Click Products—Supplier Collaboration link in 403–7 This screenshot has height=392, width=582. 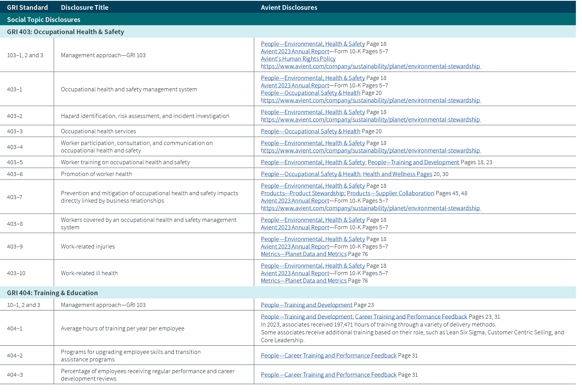[390, 193]
